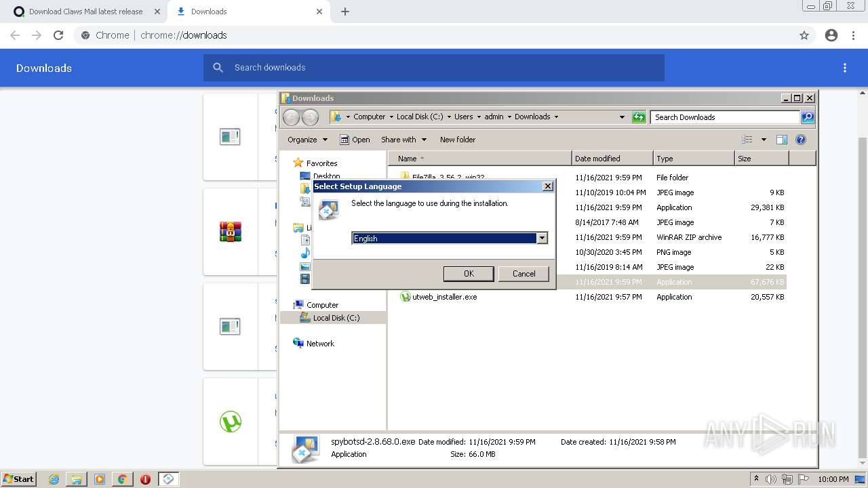Bookmark this page with star icon
This screenshot has width=868, height=488.
804,35
